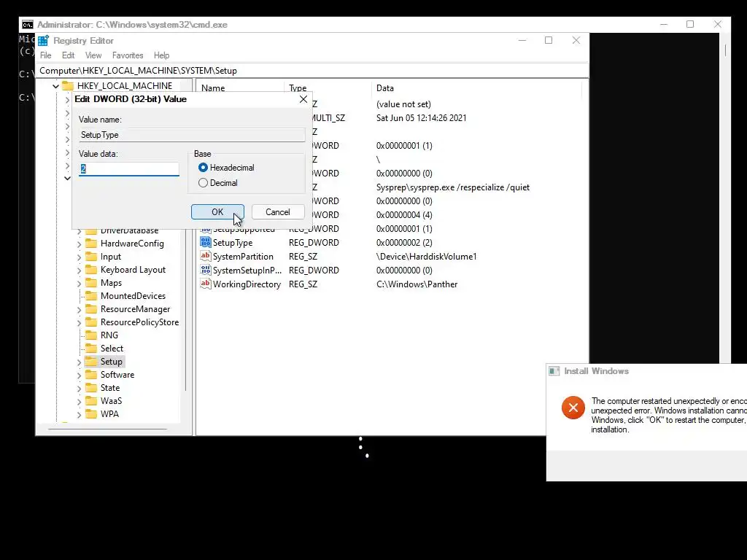
Task: Expand the Software key
Action: (x=79, y=376)
